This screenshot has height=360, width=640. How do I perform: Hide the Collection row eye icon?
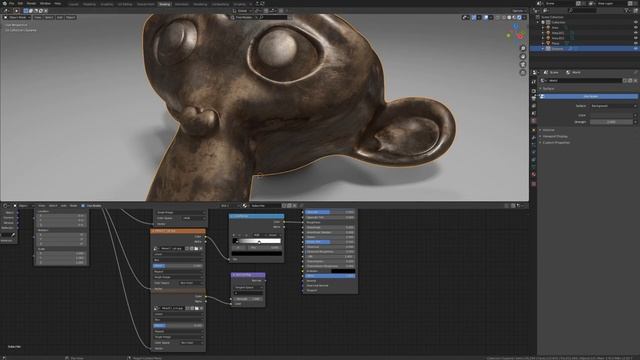(636, 22)
